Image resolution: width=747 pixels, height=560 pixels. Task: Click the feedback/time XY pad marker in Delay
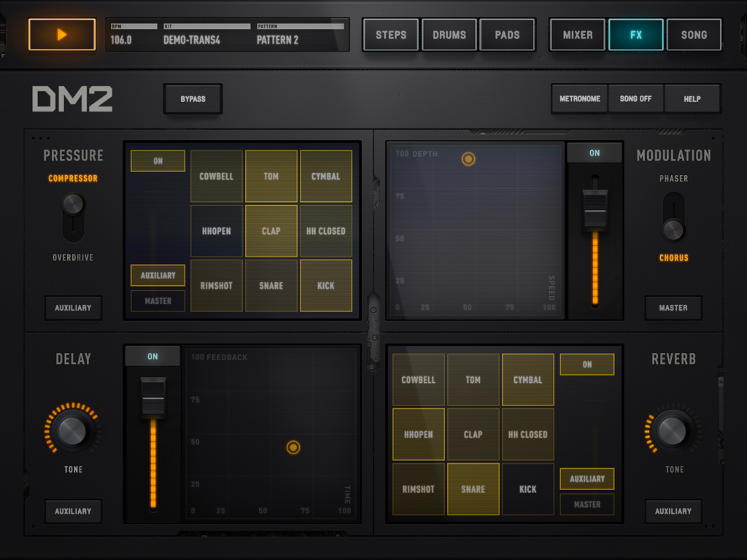pyautogui.click(x=293, y=448)
